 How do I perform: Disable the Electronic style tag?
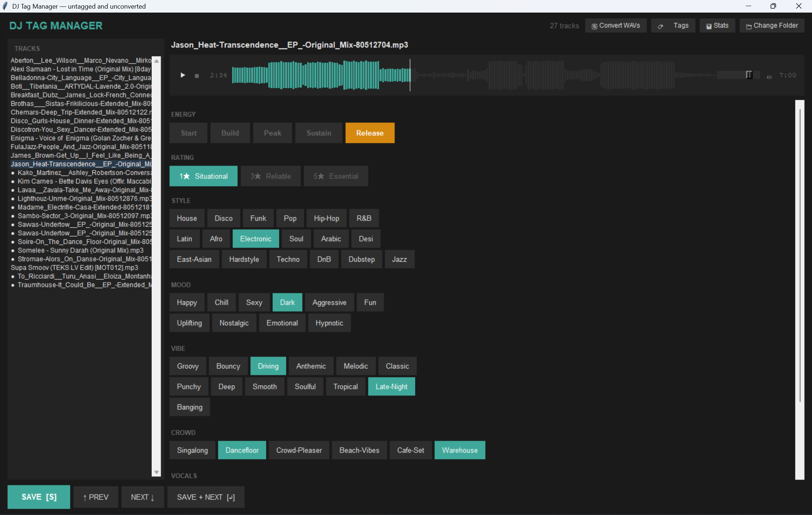tap(256, 238)
